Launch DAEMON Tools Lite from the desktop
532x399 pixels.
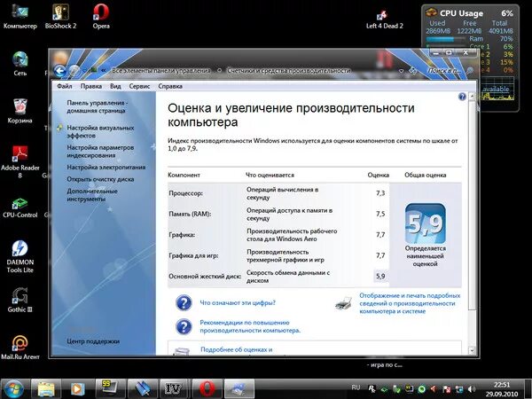[x=20, y=256]
